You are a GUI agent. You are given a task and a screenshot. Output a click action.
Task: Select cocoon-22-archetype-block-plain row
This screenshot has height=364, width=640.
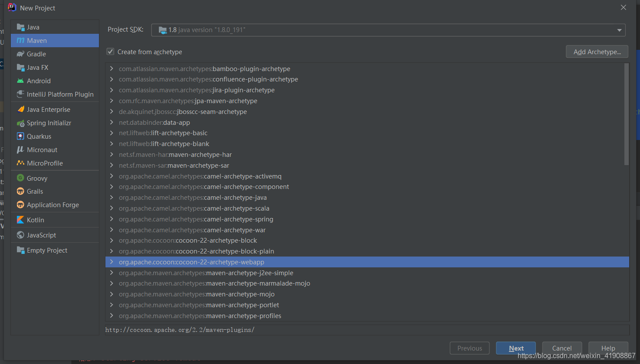click(367, 251)
